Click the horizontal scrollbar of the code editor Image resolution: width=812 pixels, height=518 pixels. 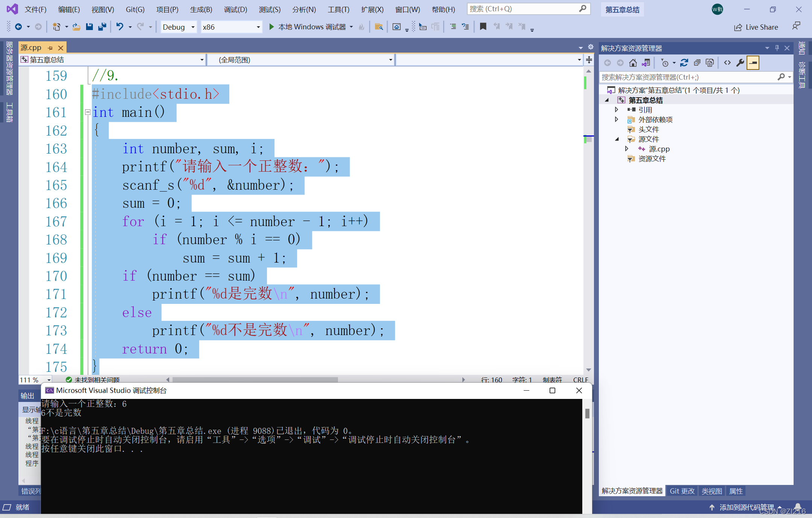pyautogui.click(x=255, y=379)
